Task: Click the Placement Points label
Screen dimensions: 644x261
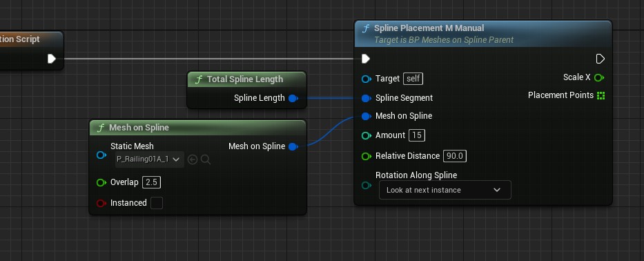Action: (560, 95)
